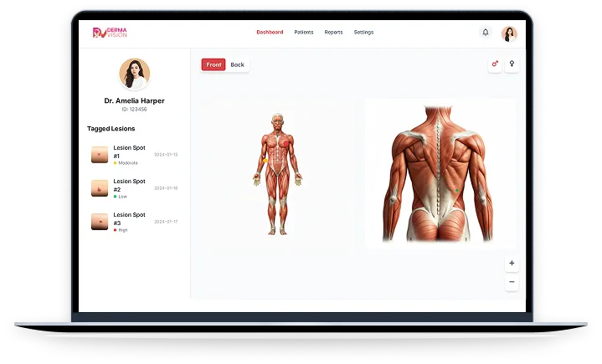
Task: Open notifications bell icon
Action: pyautogui.click(x=486, y=33)
